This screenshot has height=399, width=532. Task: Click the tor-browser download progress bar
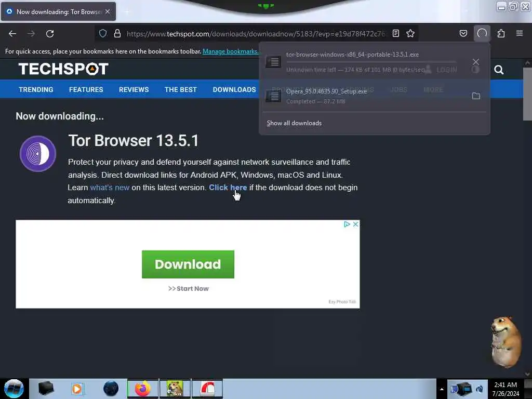click(371, 62)
